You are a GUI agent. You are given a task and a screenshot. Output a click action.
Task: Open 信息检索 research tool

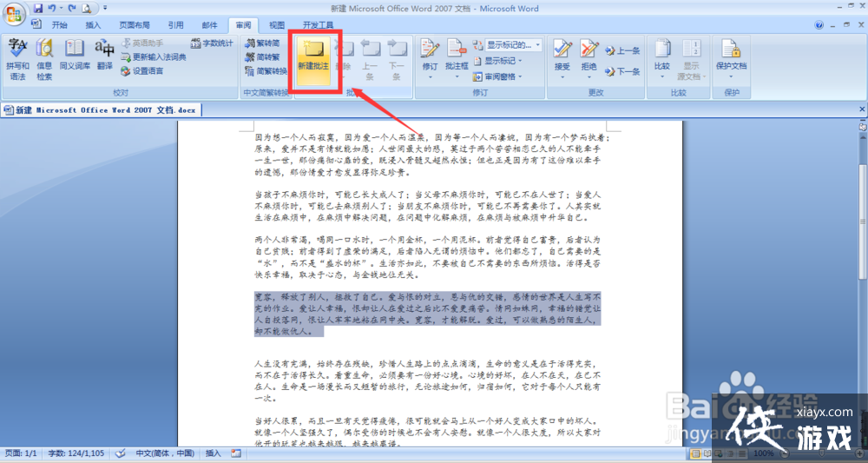(44, 57)
